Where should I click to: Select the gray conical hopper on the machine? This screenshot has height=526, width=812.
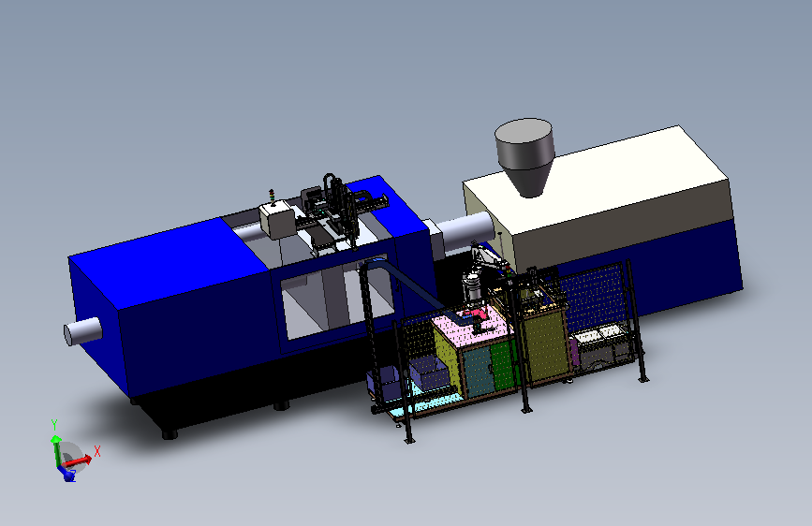click(524, 157)
